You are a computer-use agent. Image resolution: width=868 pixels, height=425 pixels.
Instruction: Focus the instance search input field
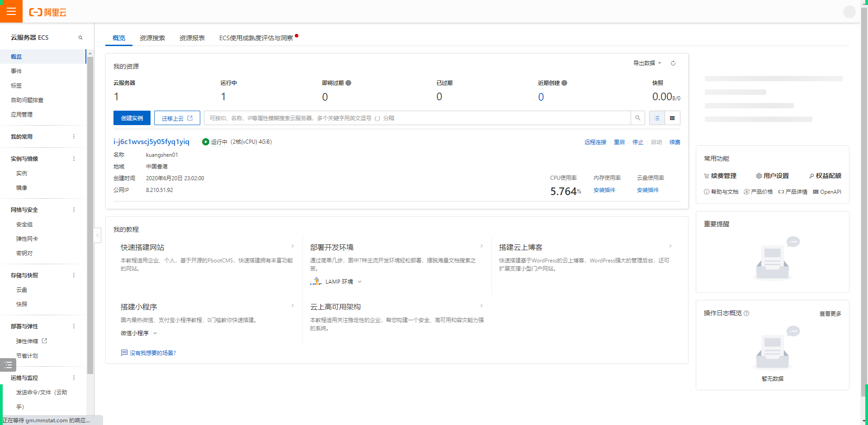417,118
